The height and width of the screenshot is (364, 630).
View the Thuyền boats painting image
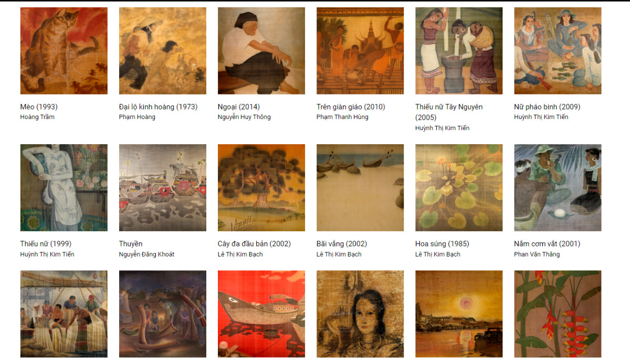(163, 188)
